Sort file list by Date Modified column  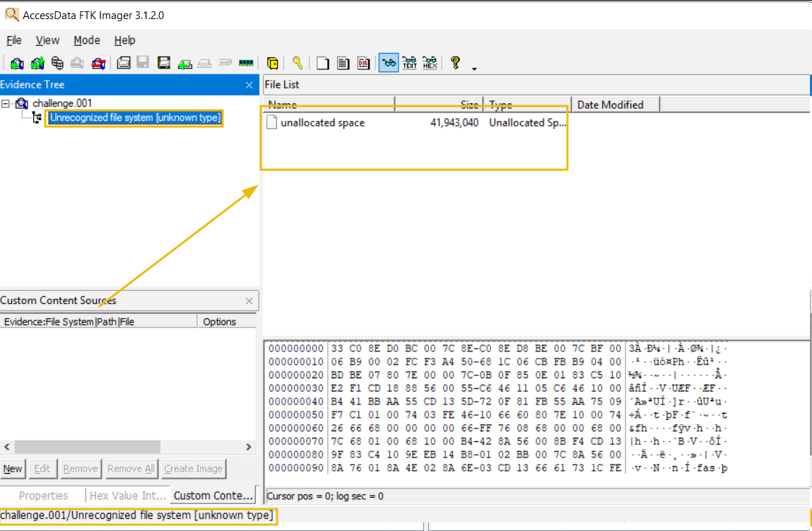(616, 105)
